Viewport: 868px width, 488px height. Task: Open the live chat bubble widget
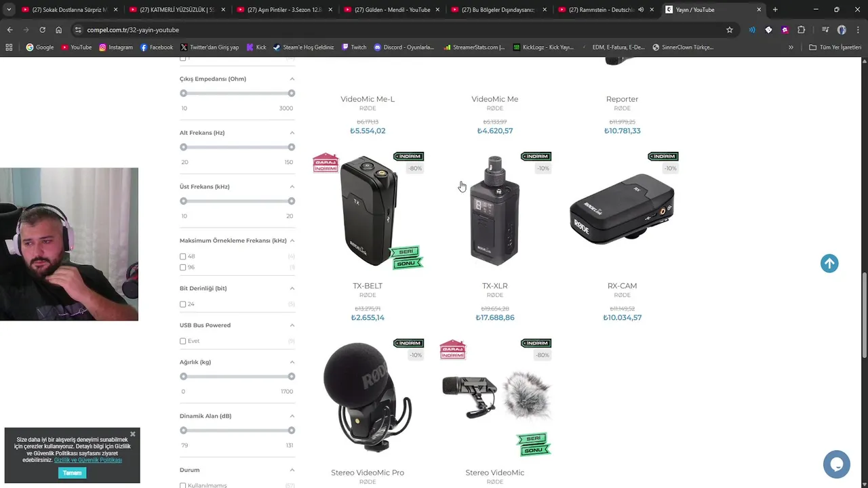(836, 464)
